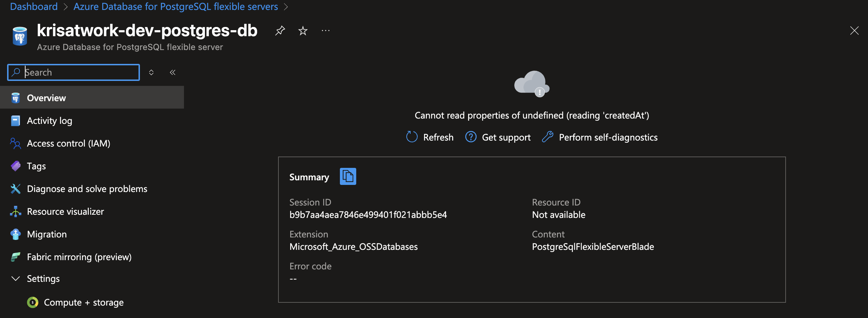Click the Session ID value b9b7aa4aea7846e499401f021abbb5e4
Viewport: 868px width, 318px height.
pyautogui.click(x=368, y=215)
